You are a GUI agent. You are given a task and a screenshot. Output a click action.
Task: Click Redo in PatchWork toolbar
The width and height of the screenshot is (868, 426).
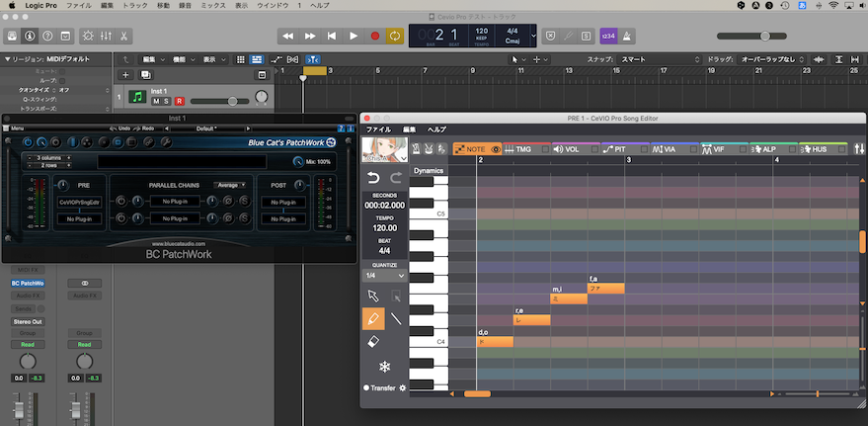coord(145,128)
